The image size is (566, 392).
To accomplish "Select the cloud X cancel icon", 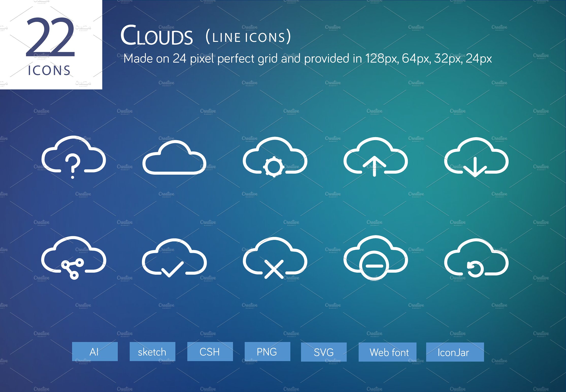I will pos(275,258).
